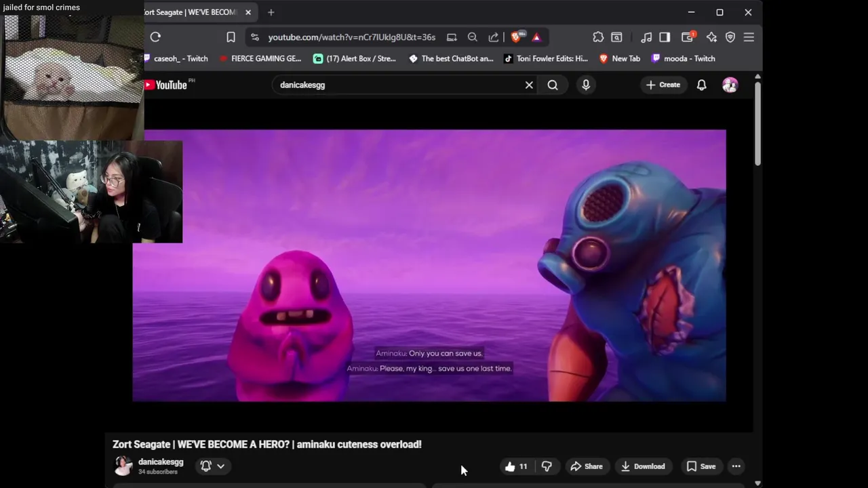Open the YouTube Create button
Screen dimensions: 868x488
tap(663, 85)
